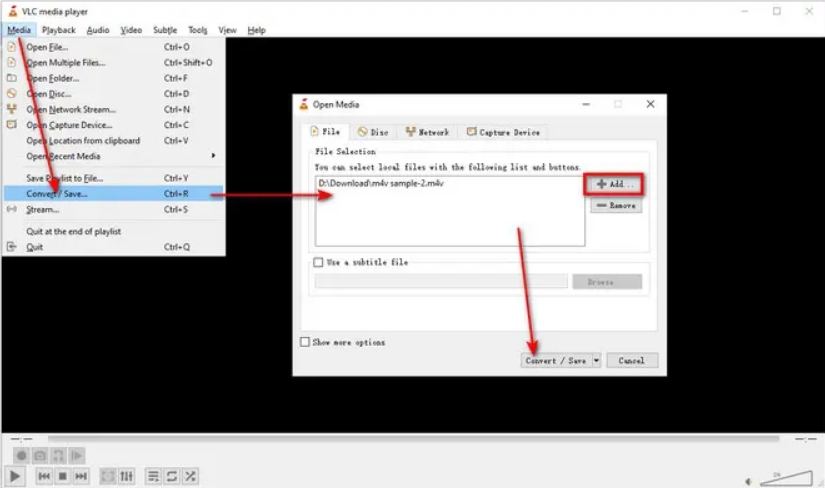Switch to Network tab in Open Media
This screenshot has height=488, width=825.
[427, 132]
